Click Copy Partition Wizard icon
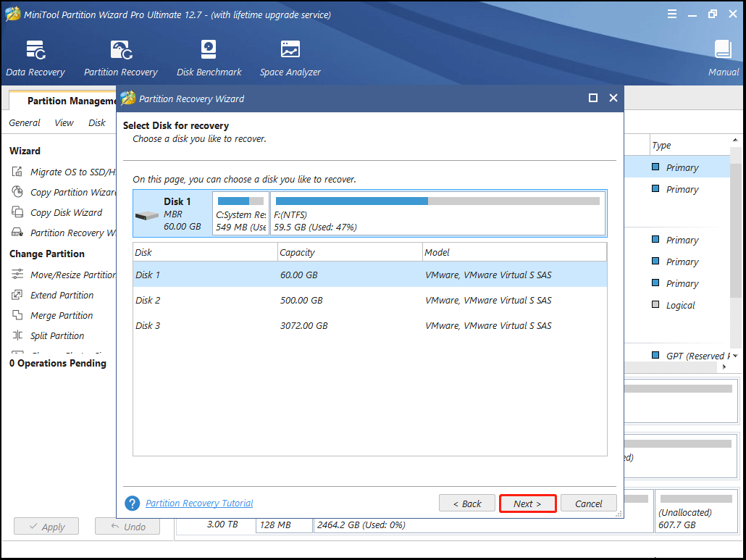This screenshot has height=560, width=746. coord(17,192)
